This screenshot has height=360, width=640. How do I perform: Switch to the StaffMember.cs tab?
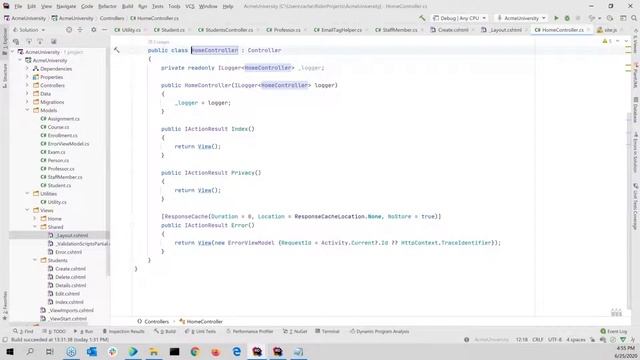(396, 30)
